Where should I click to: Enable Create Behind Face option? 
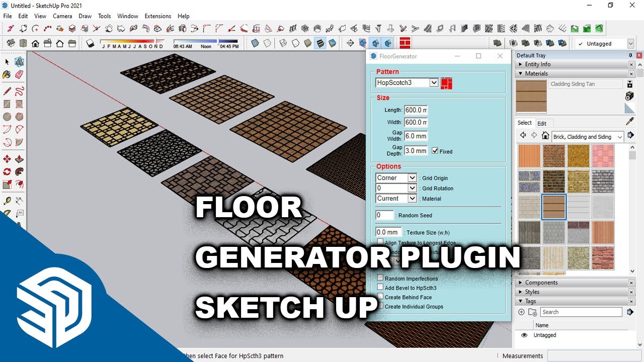[380, 297]
